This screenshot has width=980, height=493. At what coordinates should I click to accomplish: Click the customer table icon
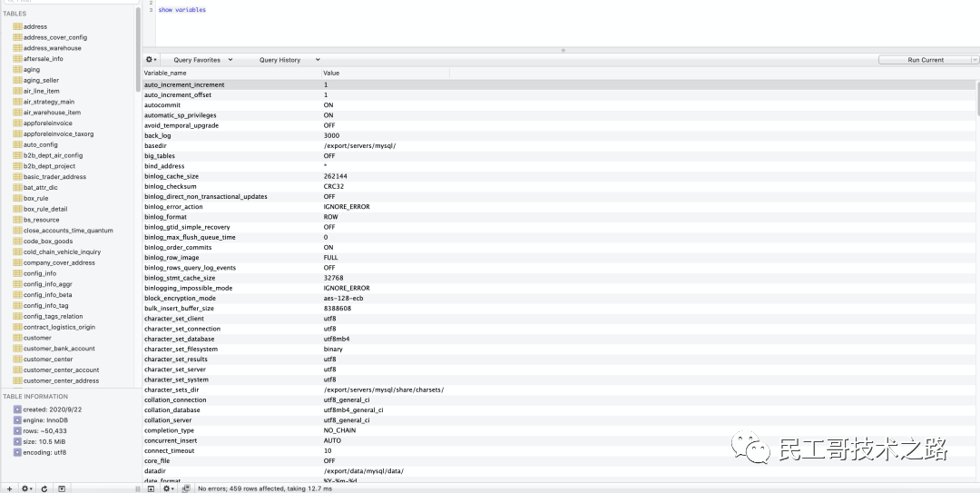[17, 338]
